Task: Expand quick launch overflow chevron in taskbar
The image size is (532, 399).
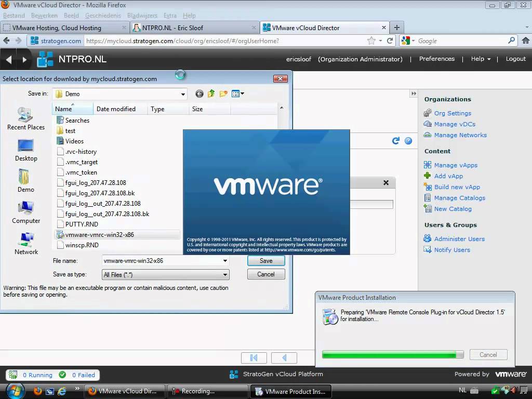Action: coord(77,389)
